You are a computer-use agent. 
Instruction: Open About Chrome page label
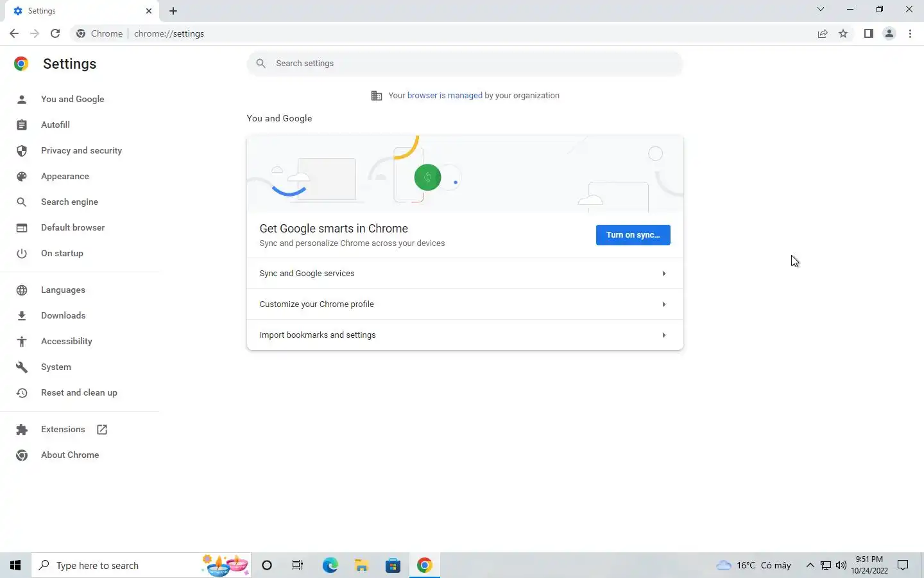coord(70,455)
